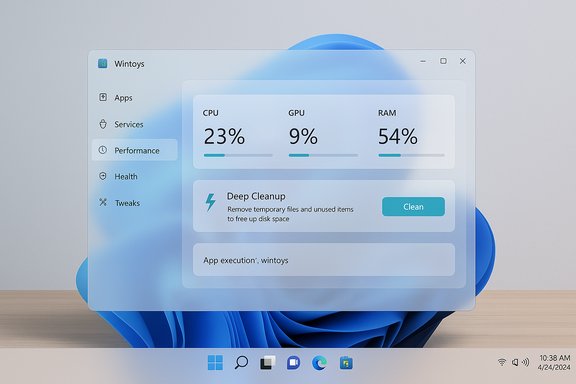Open the Windows Start menu
576x384 pixels.
[x=215, y=363]
